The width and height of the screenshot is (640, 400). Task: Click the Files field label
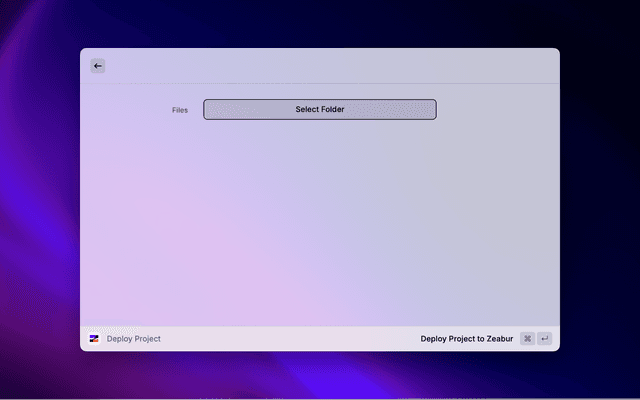click(179, 110)
